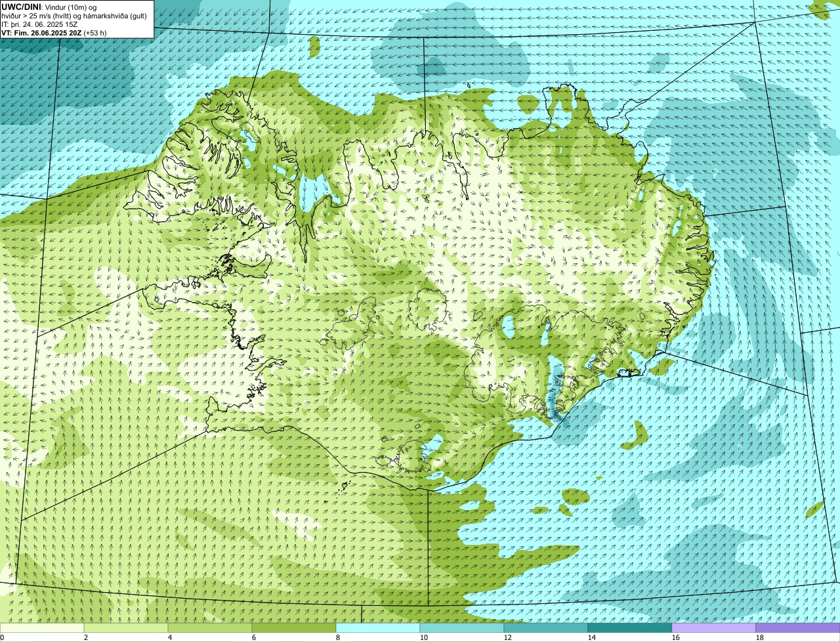Click the "(+53 h)" forecast offset

(x=95, y=32)
